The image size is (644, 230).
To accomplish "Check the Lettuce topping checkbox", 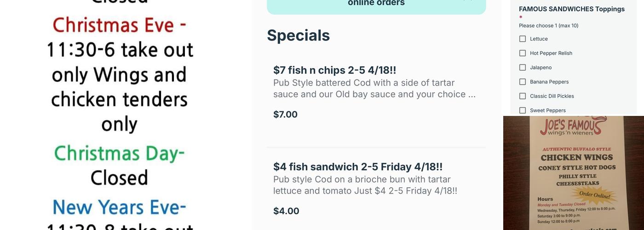I will point(523,39).
